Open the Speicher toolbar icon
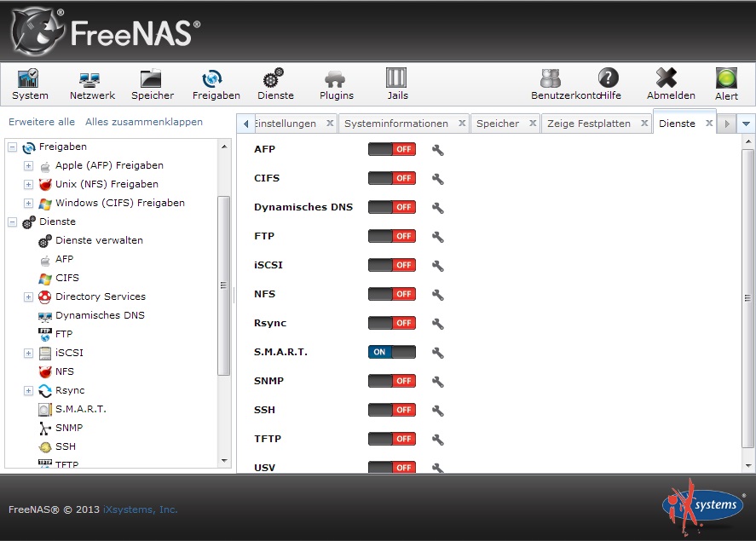The width and height of the screenshot is (756, 541). pos(153,84)
